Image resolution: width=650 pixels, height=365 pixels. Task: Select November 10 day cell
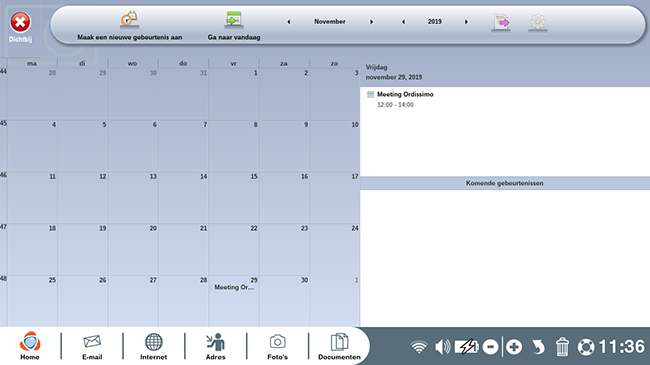click(335, 146)
